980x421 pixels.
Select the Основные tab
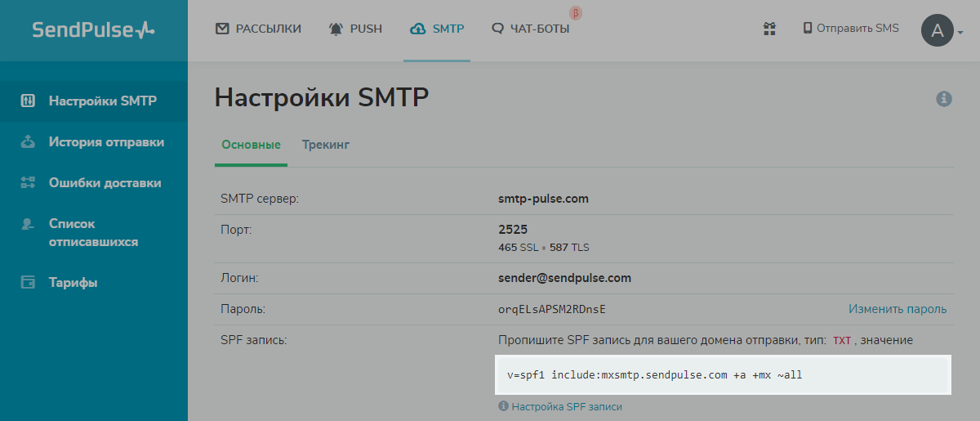(251, 145)
